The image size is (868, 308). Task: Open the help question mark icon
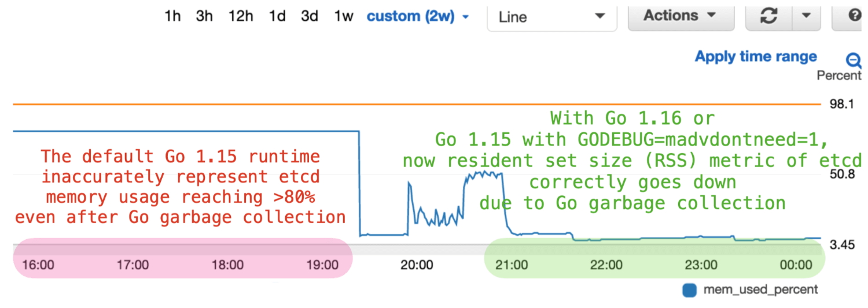[x=855, y=16]
